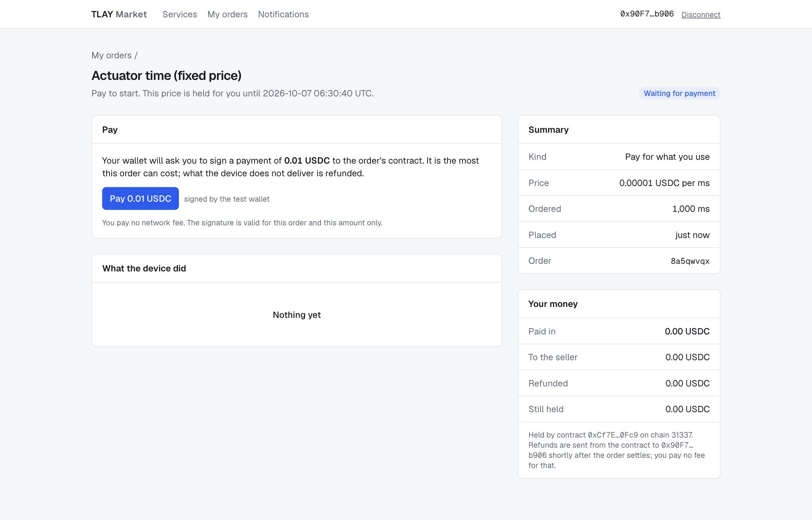Click the 'You pay no network fee' note

coord(242,223)
